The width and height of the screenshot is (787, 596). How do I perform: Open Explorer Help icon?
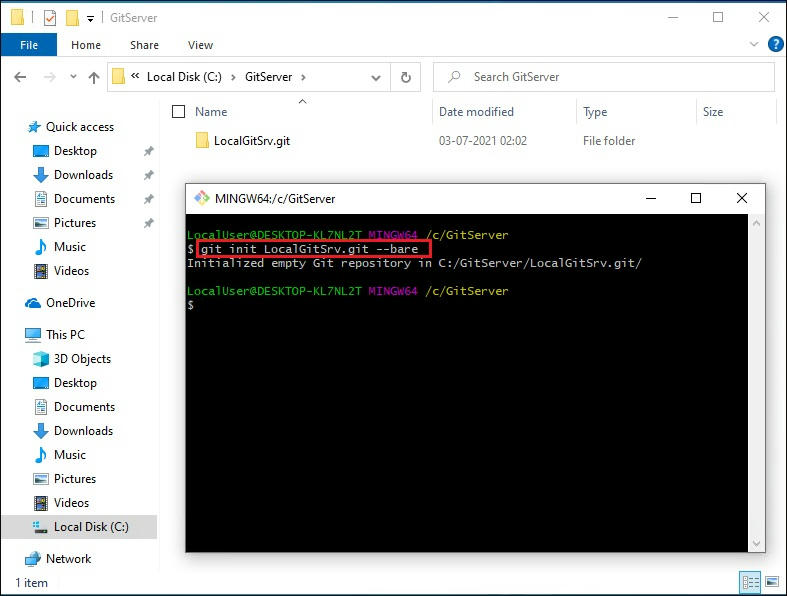[775, 44]
